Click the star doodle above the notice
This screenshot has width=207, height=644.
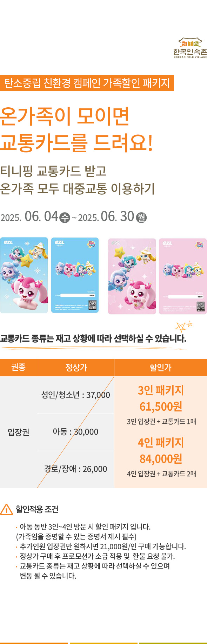point(184,326)
